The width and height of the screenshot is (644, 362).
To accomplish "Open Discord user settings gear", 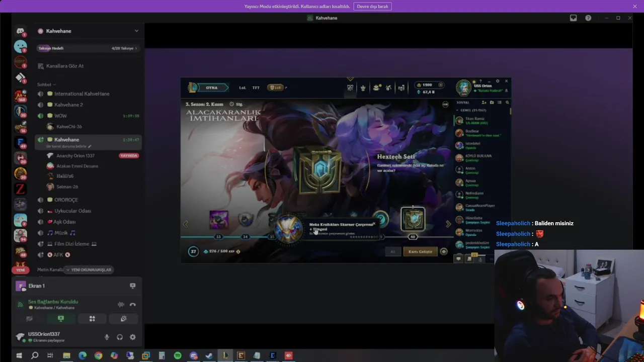I will pyautogui.click(x=133, y=337).
